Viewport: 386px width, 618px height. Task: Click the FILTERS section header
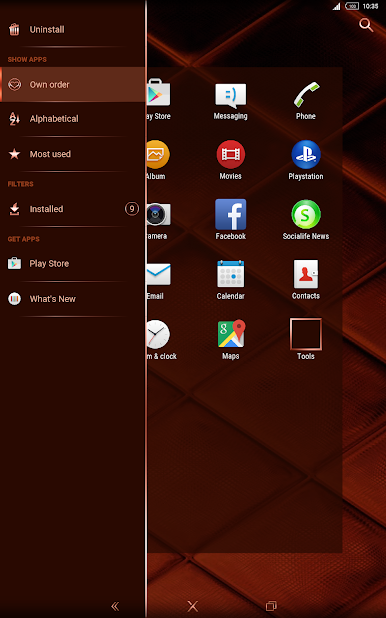coord(21,184)
